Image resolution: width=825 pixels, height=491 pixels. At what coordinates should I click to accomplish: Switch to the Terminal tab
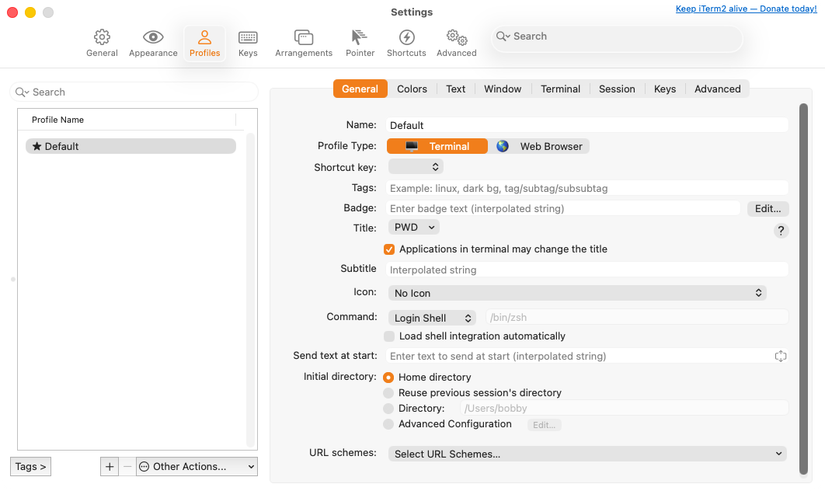(560, 89)
